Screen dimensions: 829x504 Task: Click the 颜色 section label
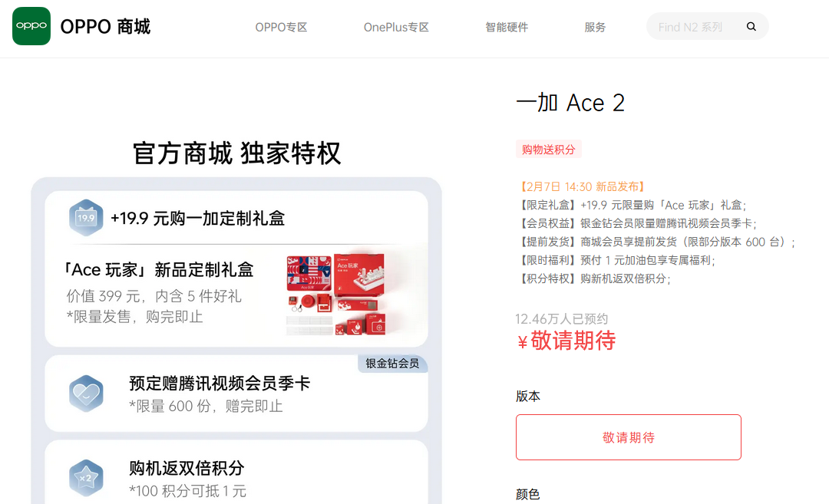[x=528, y=495]
